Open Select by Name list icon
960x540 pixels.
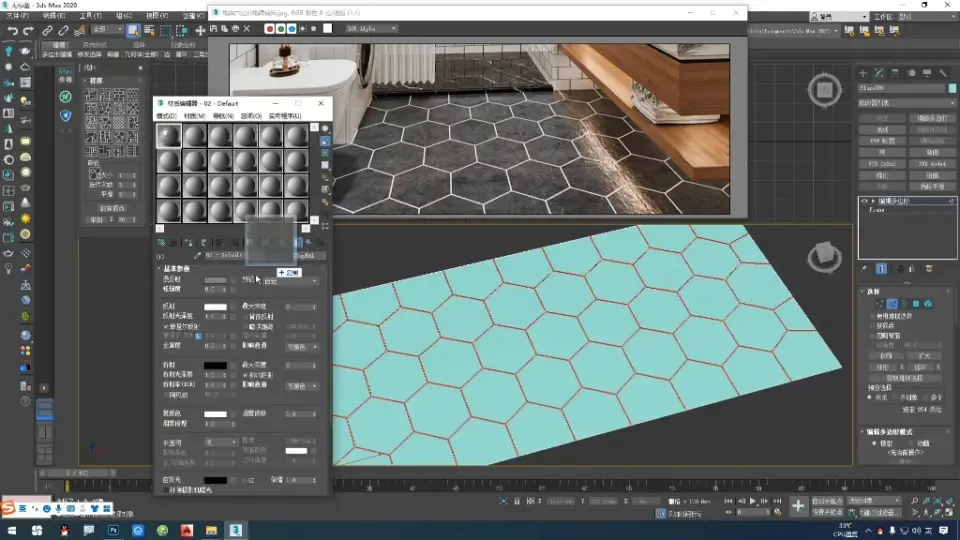pyautogui.click(x=149, y=30)
